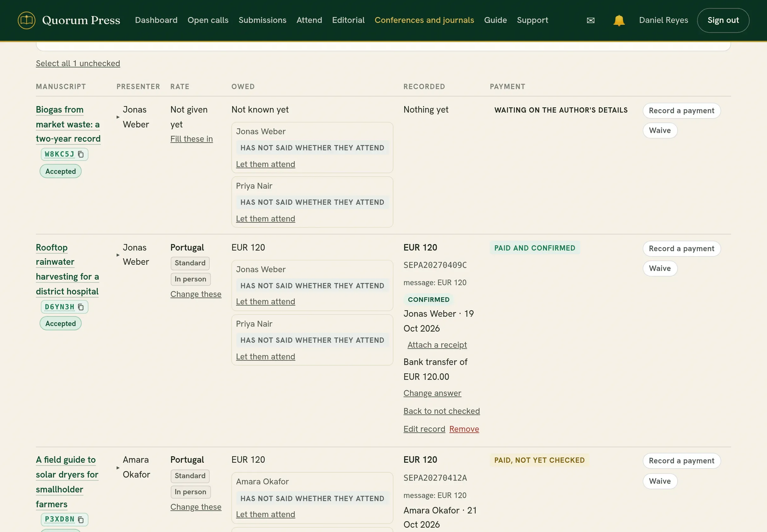Let Priya Nair attend on Biogas manuscript
The height and width of the screenshot is (532, 767).
point(265,219)
